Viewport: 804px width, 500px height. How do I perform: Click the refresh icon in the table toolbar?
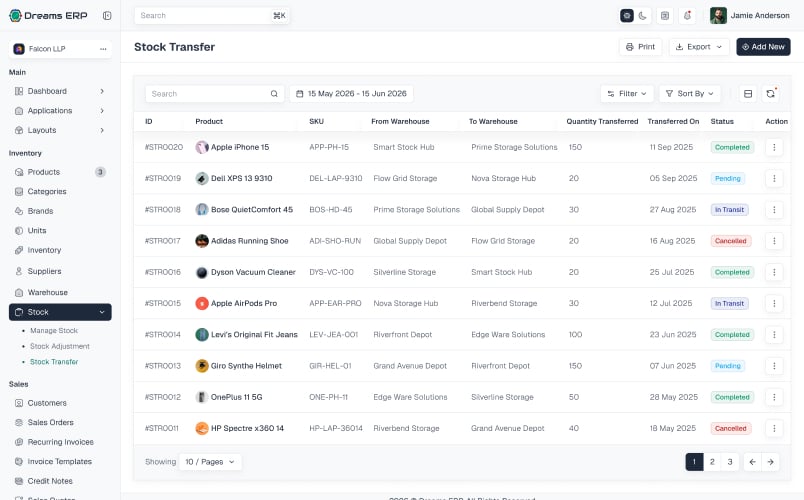tap(770, 93)
